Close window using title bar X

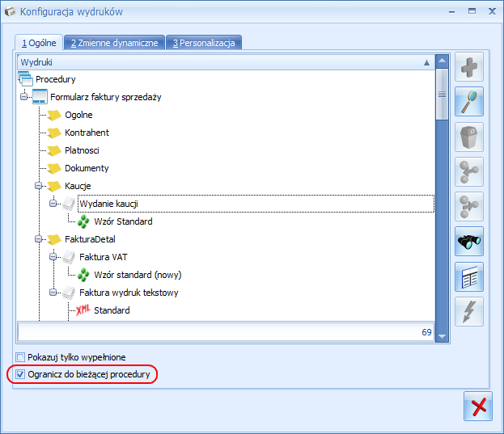(492, 11)
